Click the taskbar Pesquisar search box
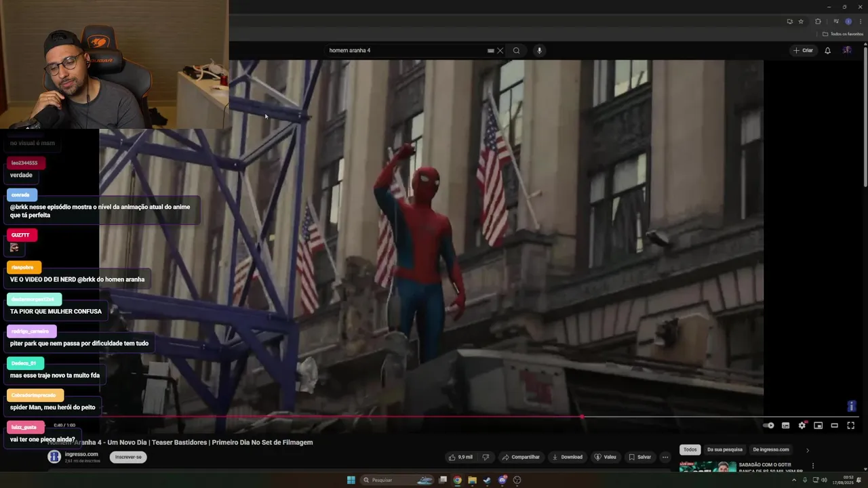868x488 pixels. [x=397, y=480]
